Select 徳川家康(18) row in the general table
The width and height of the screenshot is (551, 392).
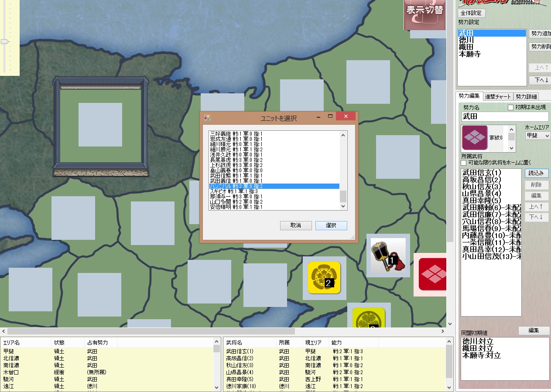click(335, 386)
